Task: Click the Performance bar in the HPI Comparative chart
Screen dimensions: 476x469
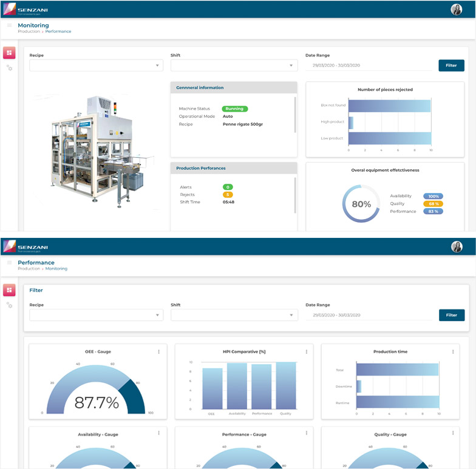Action: [261, 387]
